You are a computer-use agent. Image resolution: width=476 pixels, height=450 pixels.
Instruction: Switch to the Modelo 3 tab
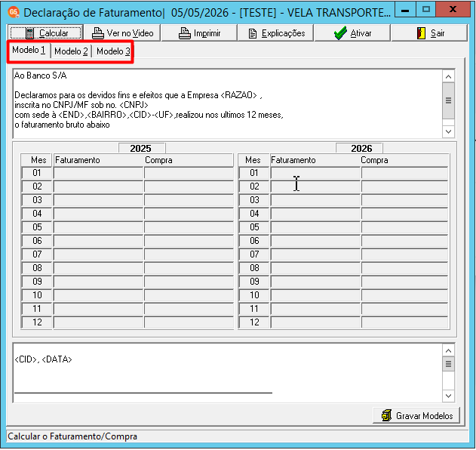113,51
